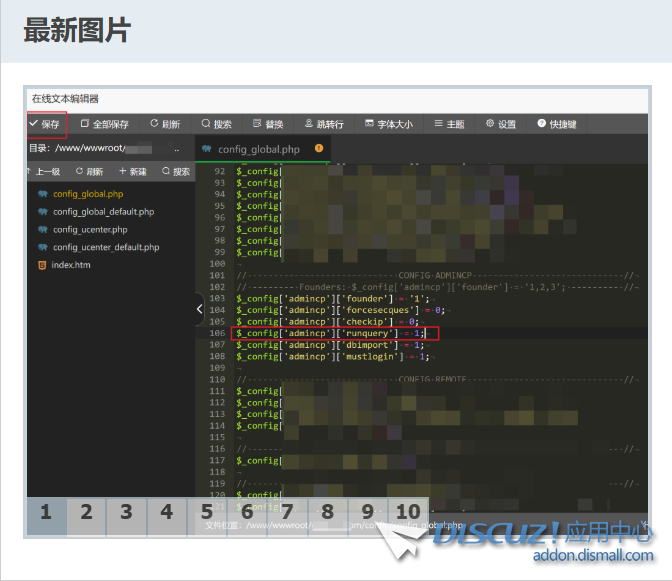This screenshot has width=672, height=581.
Task: Open 设置 settings gear
Action: point(501,124)
